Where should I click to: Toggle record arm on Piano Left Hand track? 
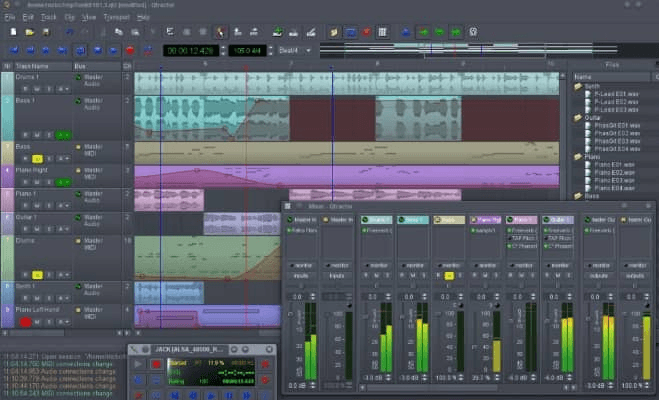tap(25, 322)
